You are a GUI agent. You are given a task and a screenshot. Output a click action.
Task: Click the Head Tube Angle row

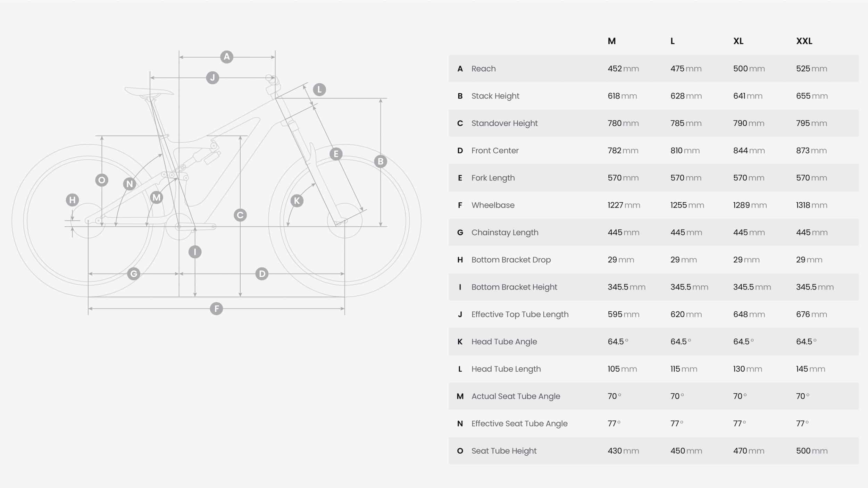coord(653,342)
